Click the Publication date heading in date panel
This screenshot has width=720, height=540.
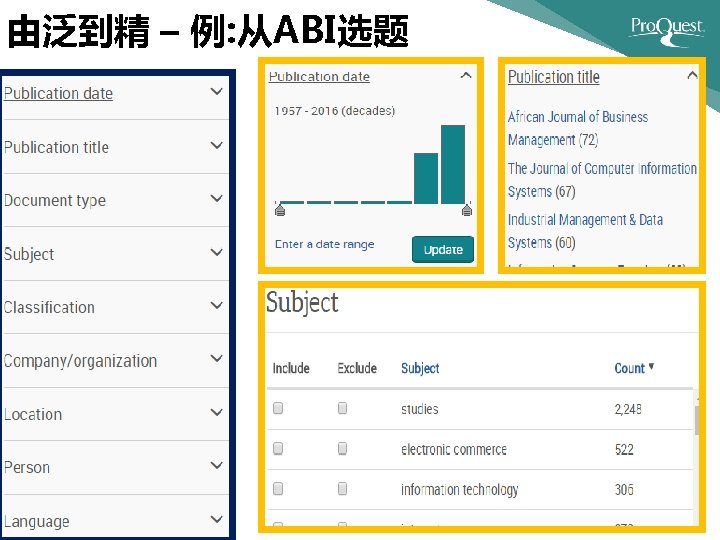coord(319,76)
